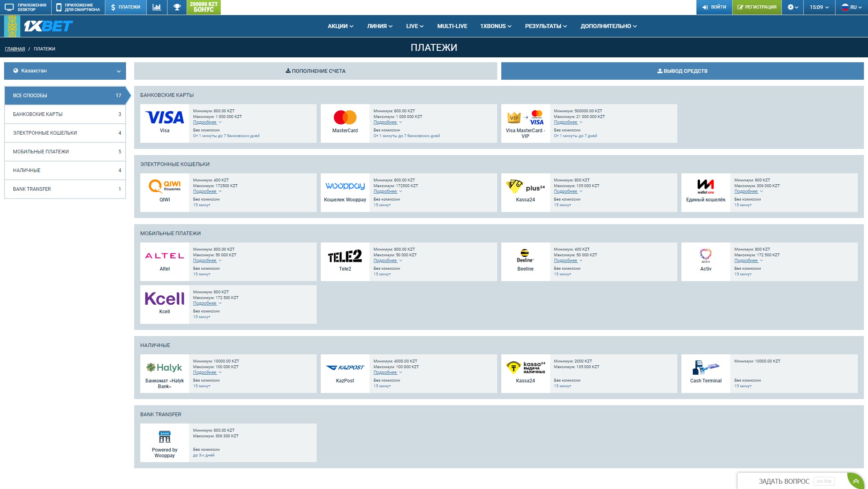
Task: Expand Подробнее for MasterCard
Action: 387,122
